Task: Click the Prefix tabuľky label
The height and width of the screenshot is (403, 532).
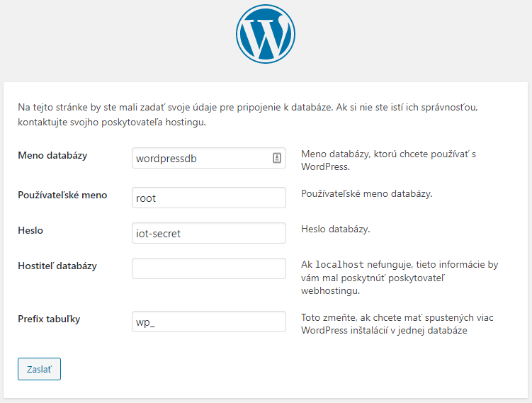Action: point(49,319)
